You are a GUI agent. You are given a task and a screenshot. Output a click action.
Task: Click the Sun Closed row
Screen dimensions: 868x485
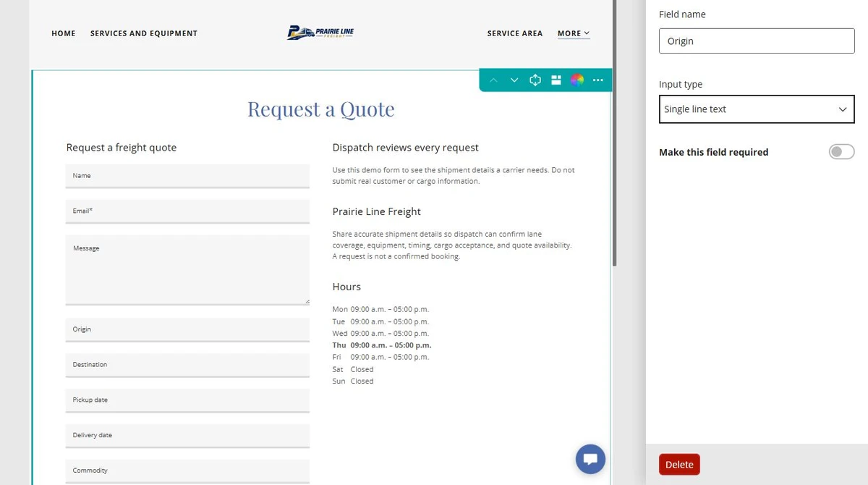[353, 381]
